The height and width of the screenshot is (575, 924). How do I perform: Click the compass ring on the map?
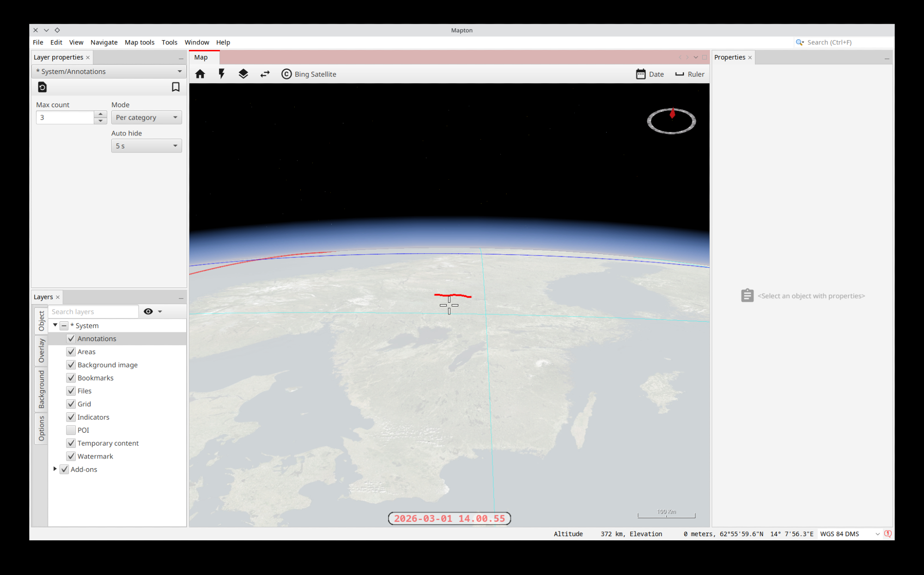coord(671,122)
